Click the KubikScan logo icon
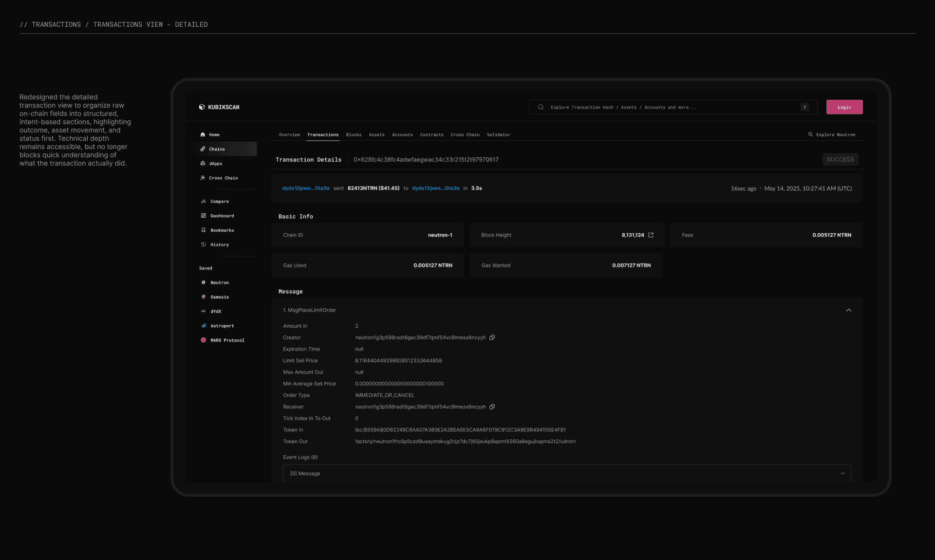 (x=202, y=107)
